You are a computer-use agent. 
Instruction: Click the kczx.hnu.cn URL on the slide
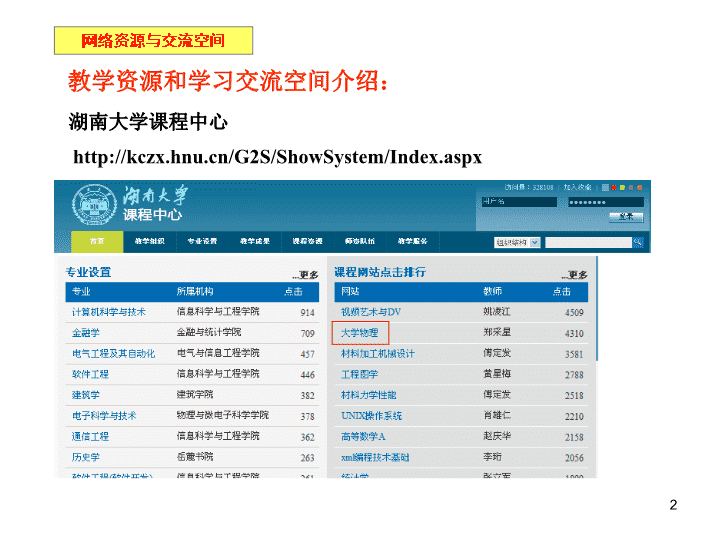277,157
